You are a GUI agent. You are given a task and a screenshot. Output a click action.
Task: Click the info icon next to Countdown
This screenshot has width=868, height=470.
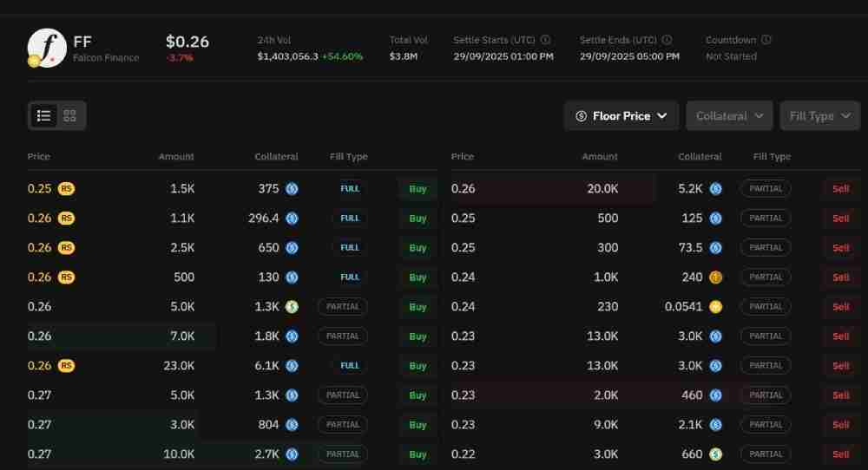coord(766,40)
